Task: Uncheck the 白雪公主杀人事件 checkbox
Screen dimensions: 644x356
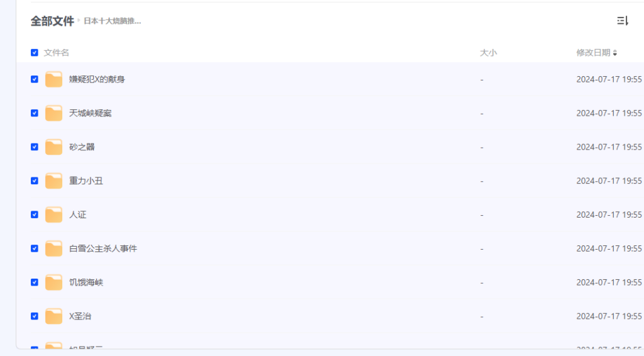Action: (35, 248)
